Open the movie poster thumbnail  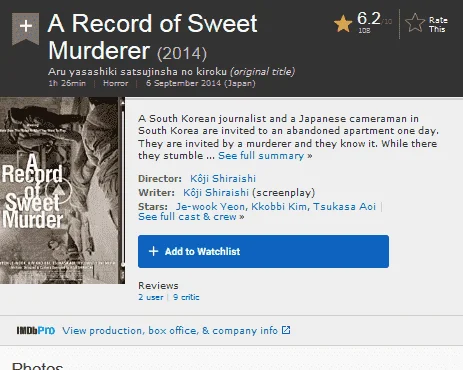[x=62, y=190]
